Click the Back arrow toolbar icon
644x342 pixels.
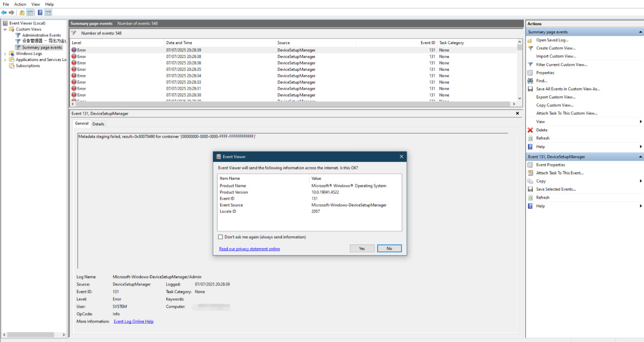(x=4, y=12)
